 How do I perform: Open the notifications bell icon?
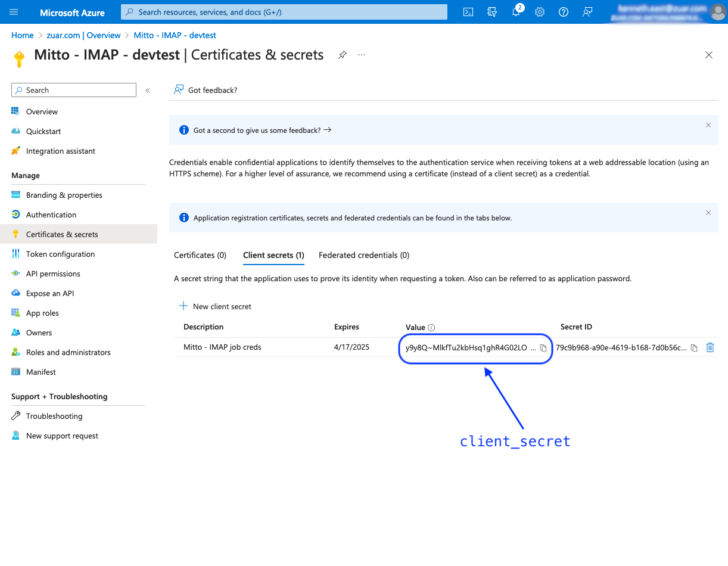[x=516, y=12]
